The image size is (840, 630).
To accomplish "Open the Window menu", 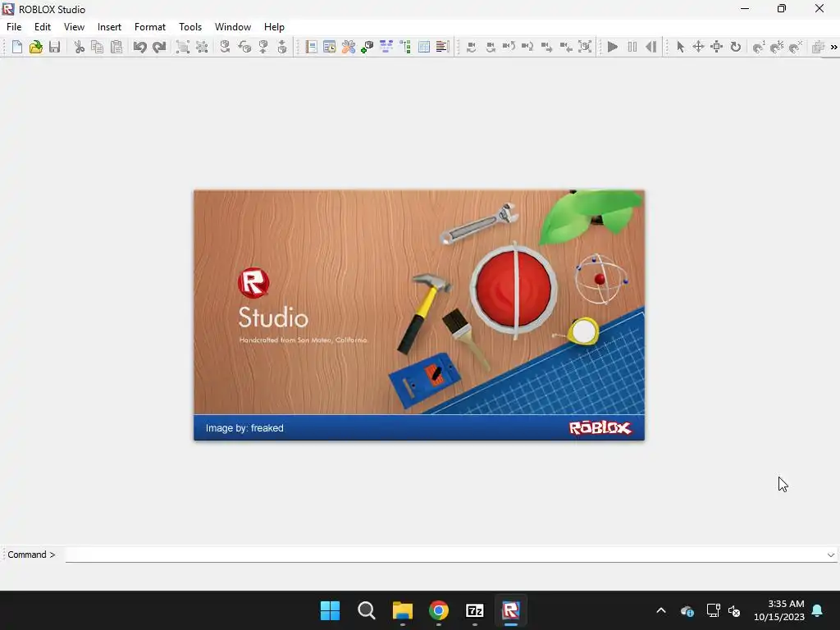I will [x=232, y=27].
